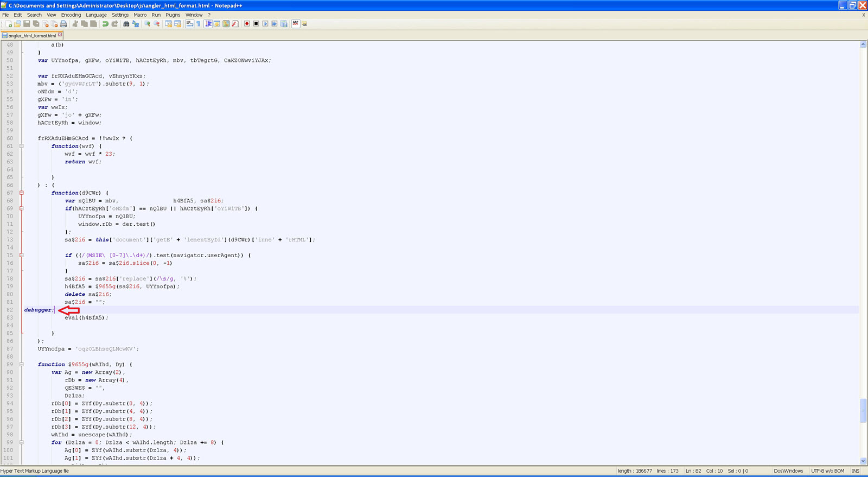The width and height of the screenshot is (868, 477).
Task: Close the angler_html_format.html tab
Action: 60,35
